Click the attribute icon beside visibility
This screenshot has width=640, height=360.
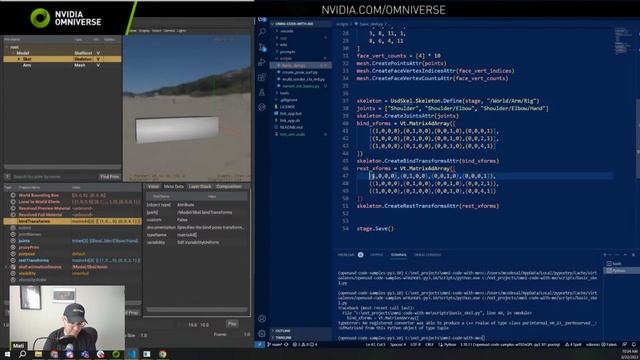(x=13, y=273)
